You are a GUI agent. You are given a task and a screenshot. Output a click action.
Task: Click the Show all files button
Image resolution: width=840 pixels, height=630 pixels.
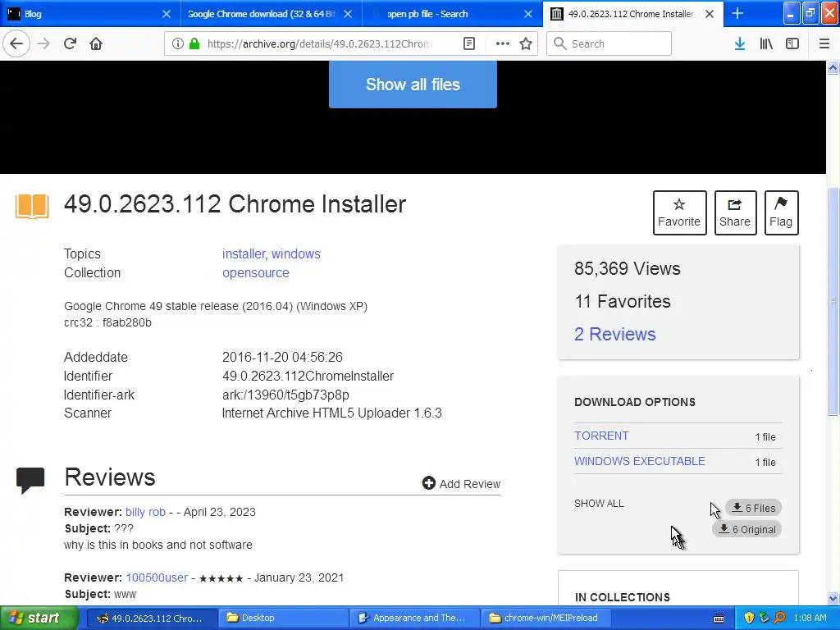tap(413, 84)
